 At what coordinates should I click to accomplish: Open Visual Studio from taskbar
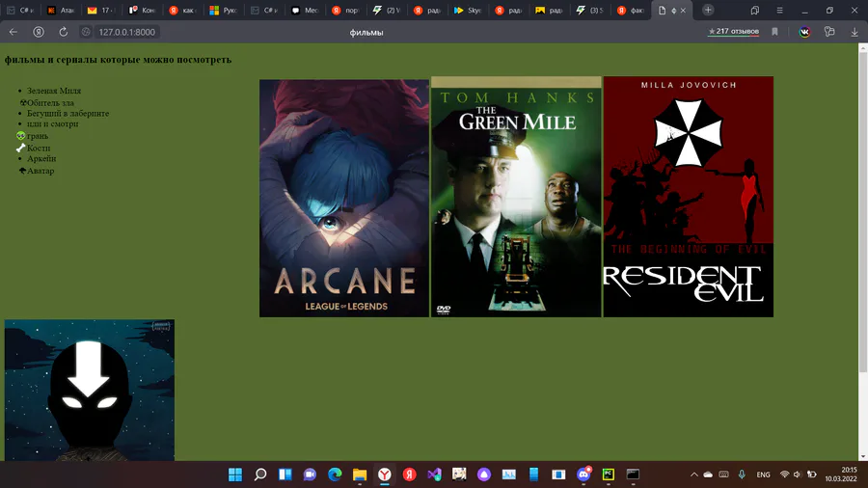(435, 474)
